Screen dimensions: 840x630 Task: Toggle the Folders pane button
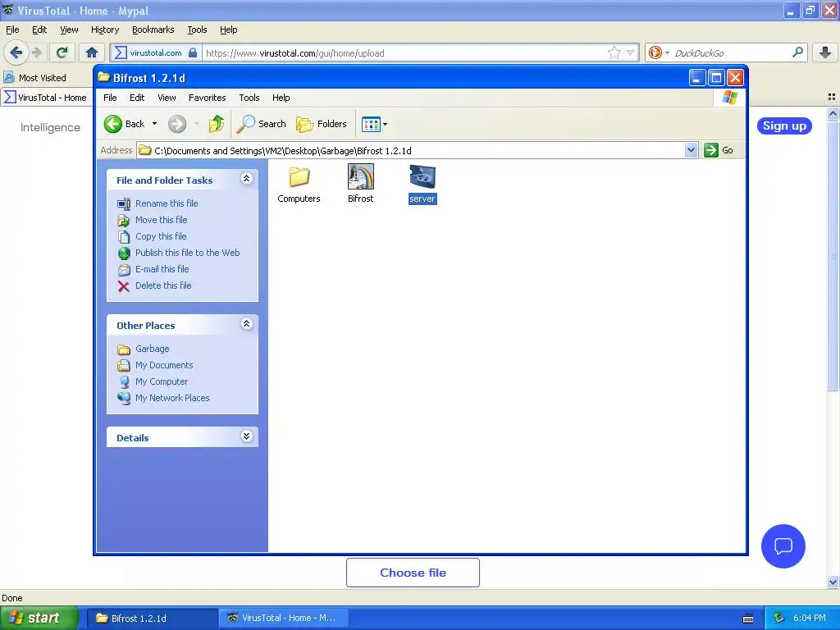coord(322,124)
